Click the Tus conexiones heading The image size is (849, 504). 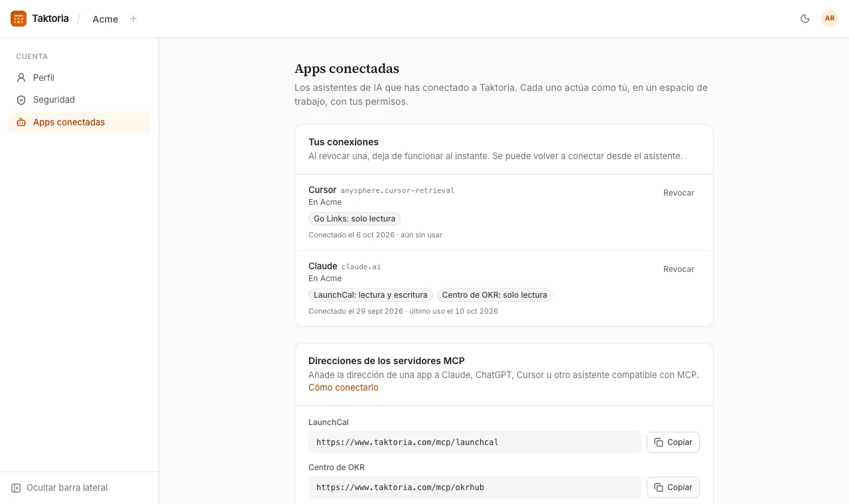(x=344, y=142)
